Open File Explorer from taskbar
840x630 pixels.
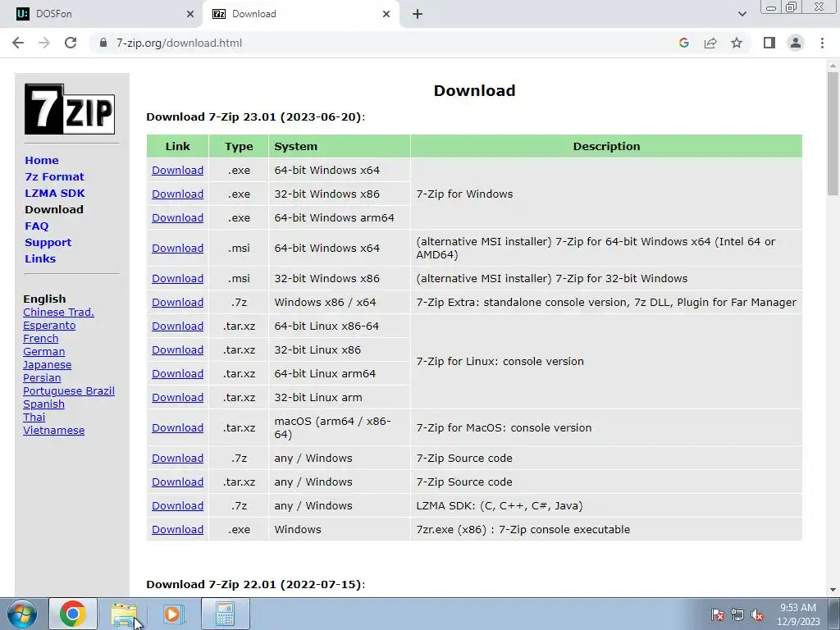coord(124,614)
